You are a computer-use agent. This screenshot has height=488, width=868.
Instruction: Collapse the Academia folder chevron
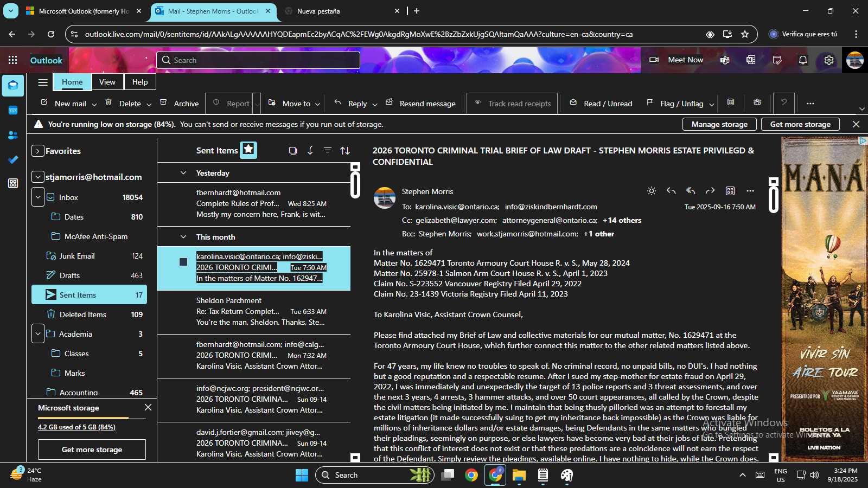(x=37, y=334)
